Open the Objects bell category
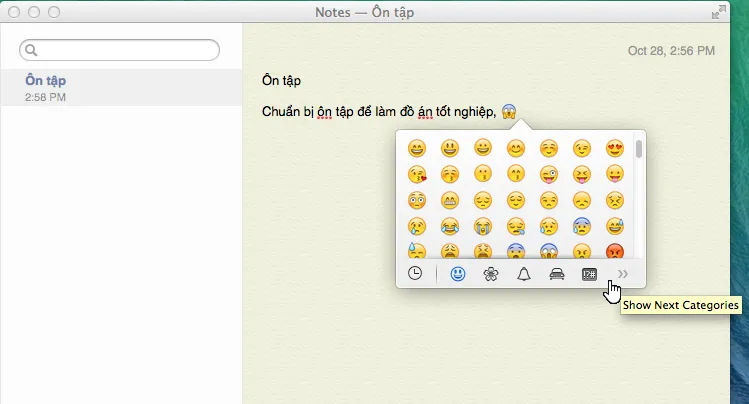 [x=523, y=274]
